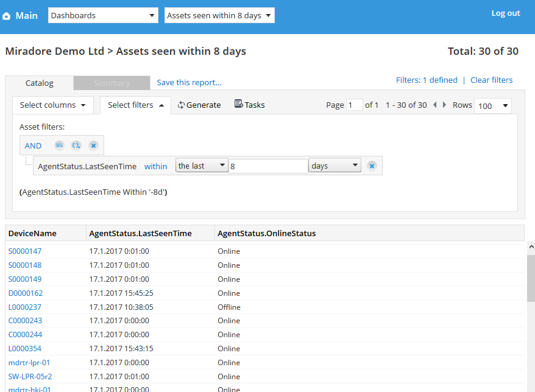Click the Online status of D0000162

[x=229, y=293]
